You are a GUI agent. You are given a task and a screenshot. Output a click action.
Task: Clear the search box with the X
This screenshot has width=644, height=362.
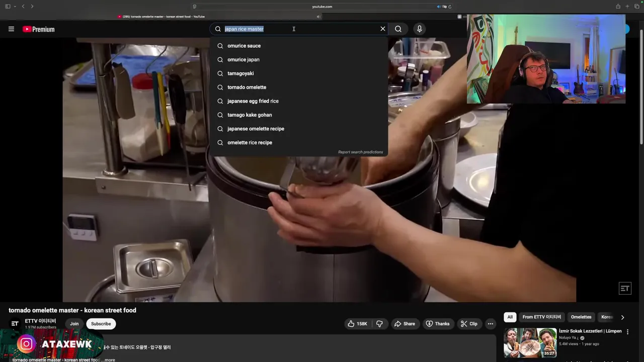(x=383, y=29)
